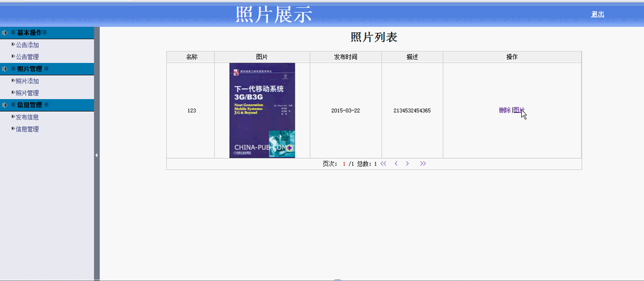Open 发布信息 in the sidebar
This screenshot has width=644, height=281.
[x=27, y=117]
